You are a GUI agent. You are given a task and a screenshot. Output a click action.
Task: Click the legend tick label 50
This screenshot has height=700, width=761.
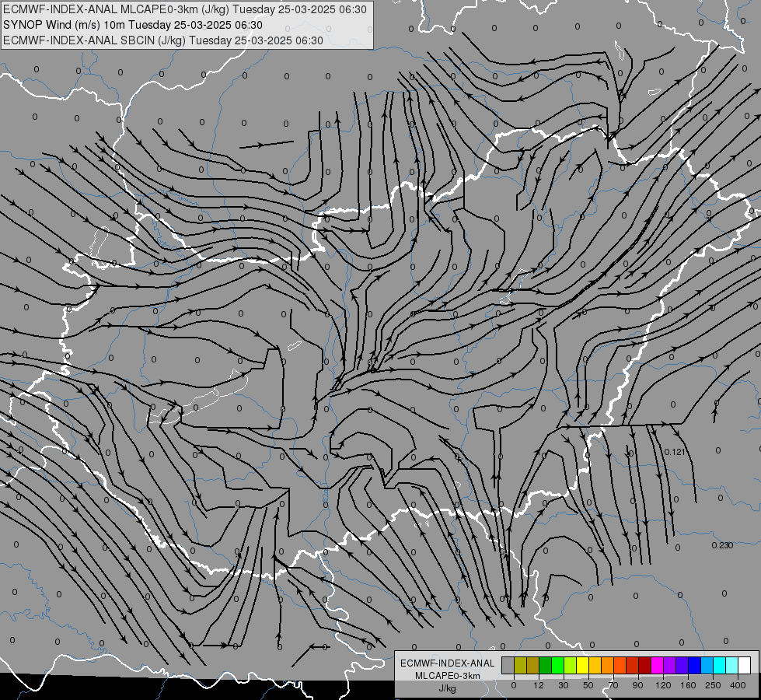[x=588, y=685]
